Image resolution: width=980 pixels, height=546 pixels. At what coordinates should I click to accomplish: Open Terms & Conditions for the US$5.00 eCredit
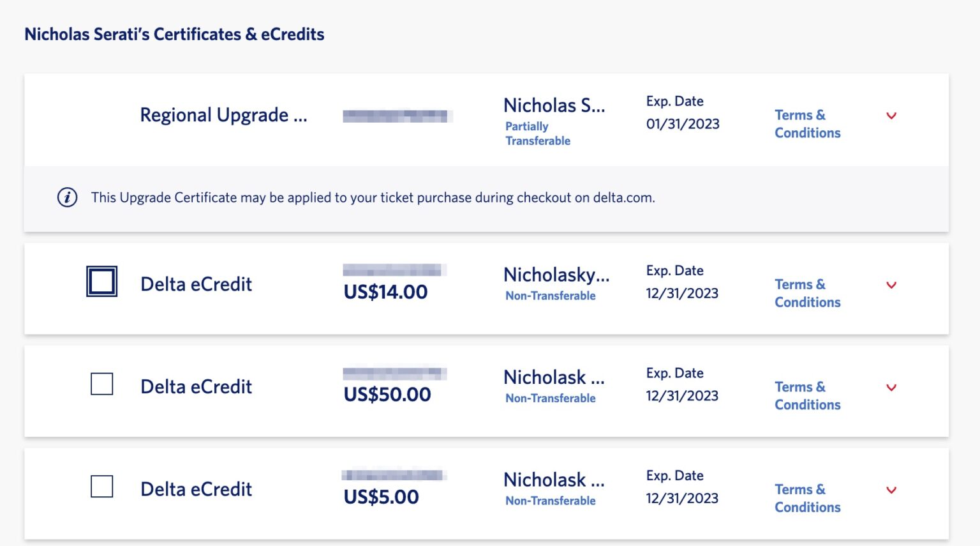[807, 498]
